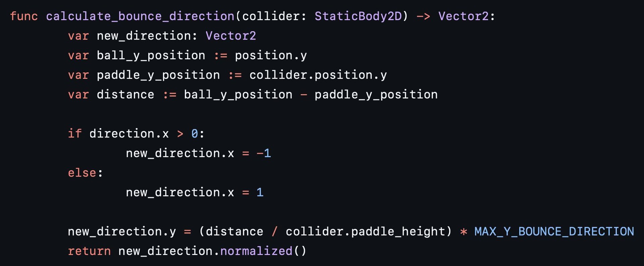Click the -1 value assignment
Image resolution: width=644 pixels, height=266 pixels.
[264, 153]
